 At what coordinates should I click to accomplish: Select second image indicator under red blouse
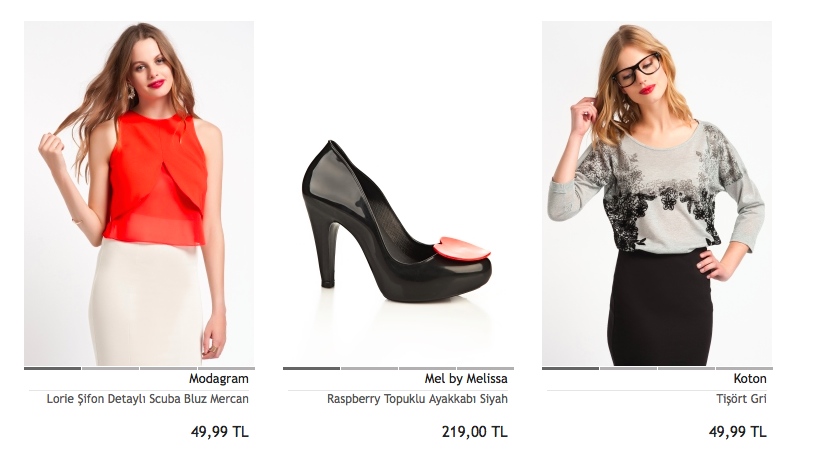(x=110, y=368)
